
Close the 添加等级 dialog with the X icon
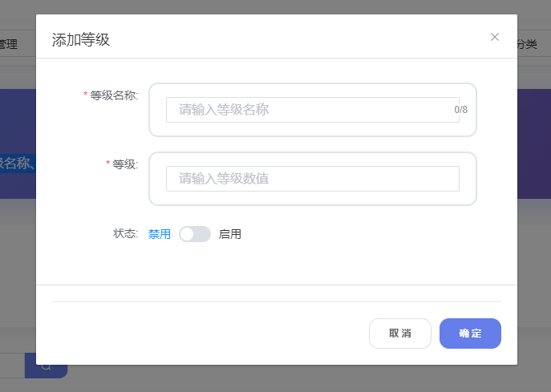pos(495,37)
